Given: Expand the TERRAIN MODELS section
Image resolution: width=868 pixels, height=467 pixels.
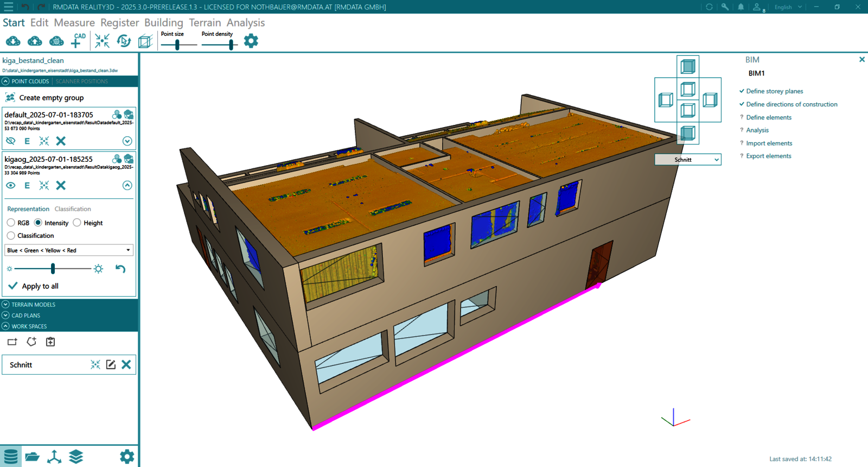Looking at the screenshot, I should (x=5, y=305).
